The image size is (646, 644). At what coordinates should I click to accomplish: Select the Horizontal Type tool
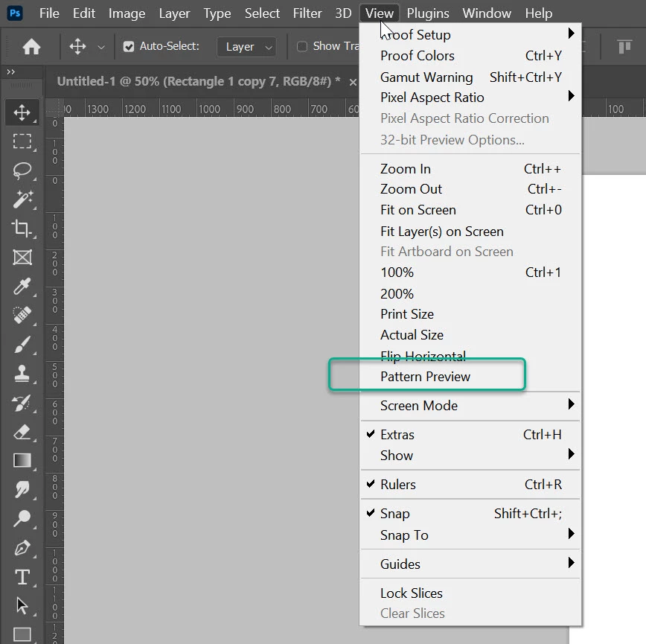(x=22, y=577)
